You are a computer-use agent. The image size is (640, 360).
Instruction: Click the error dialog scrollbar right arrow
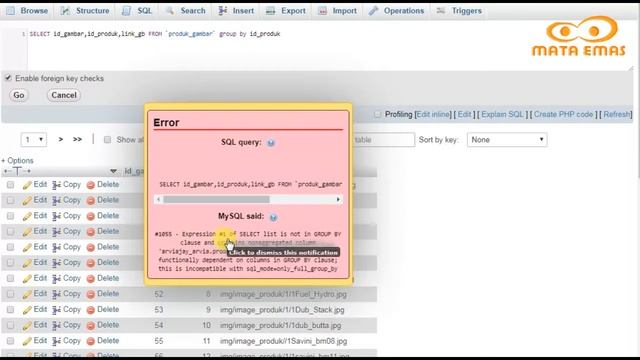click(338, 200)
